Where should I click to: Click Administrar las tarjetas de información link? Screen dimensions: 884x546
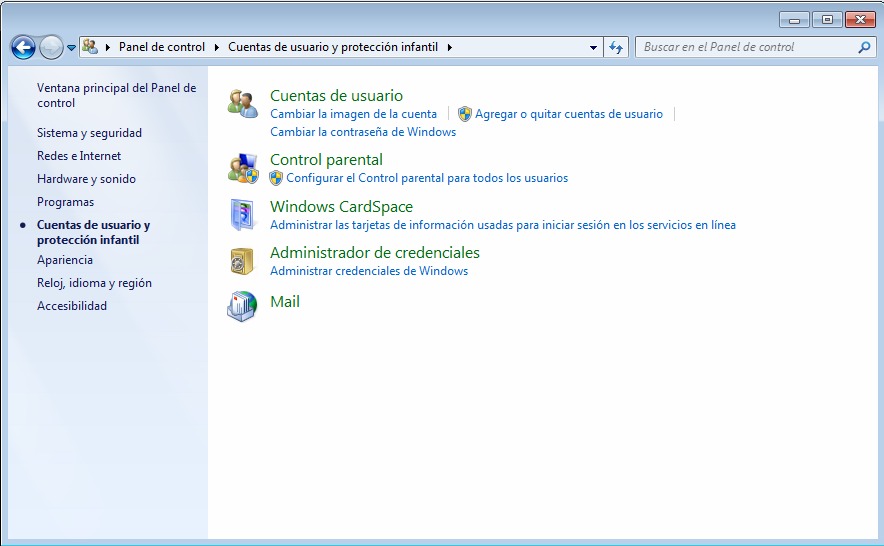tap(503, 225)
